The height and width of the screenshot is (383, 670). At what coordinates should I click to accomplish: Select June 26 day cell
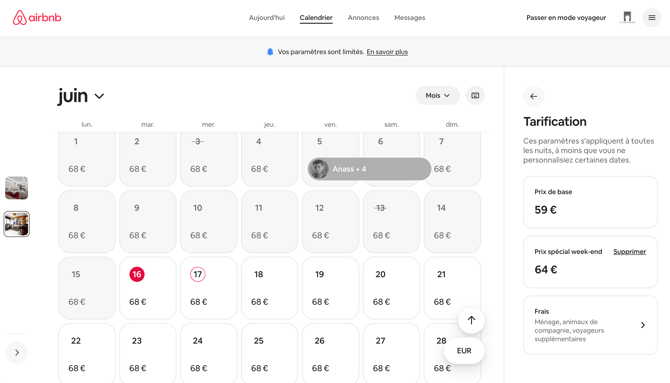tap(330, 354)
